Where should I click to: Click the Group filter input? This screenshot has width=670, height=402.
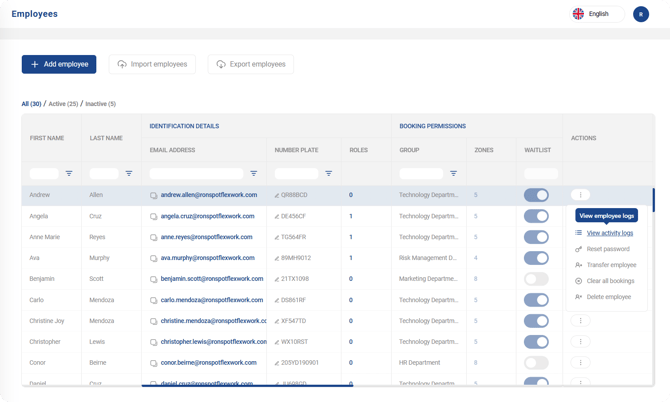coord(421,173)
